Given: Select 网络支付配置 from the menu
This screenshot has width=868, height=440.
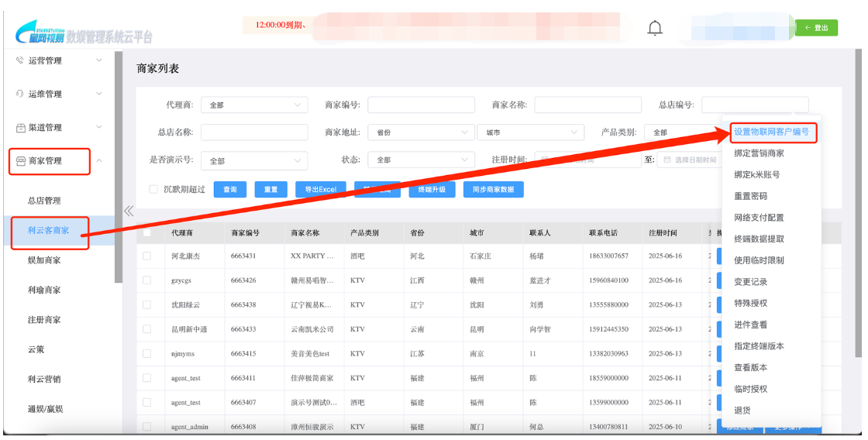Looking at the screenshot, I should 759,218.
